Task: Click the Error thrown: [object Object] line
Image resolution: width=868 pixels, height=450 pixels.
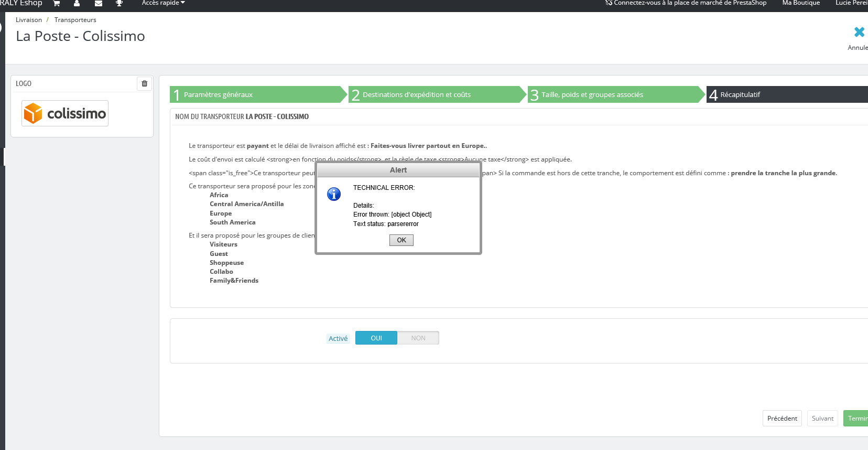Action: 393,215
